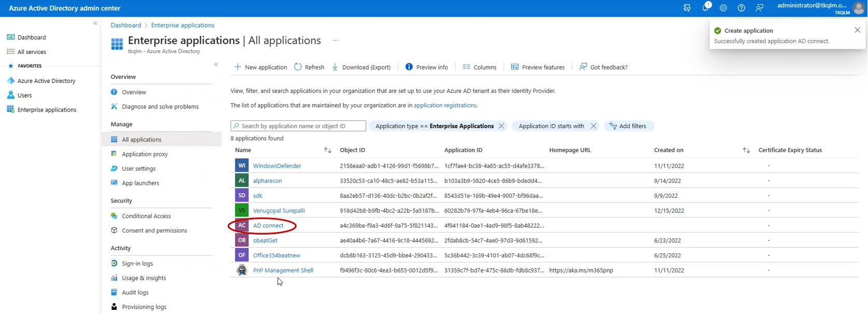
Task: Open Conditional Access under Security
Action: (146, 216)
